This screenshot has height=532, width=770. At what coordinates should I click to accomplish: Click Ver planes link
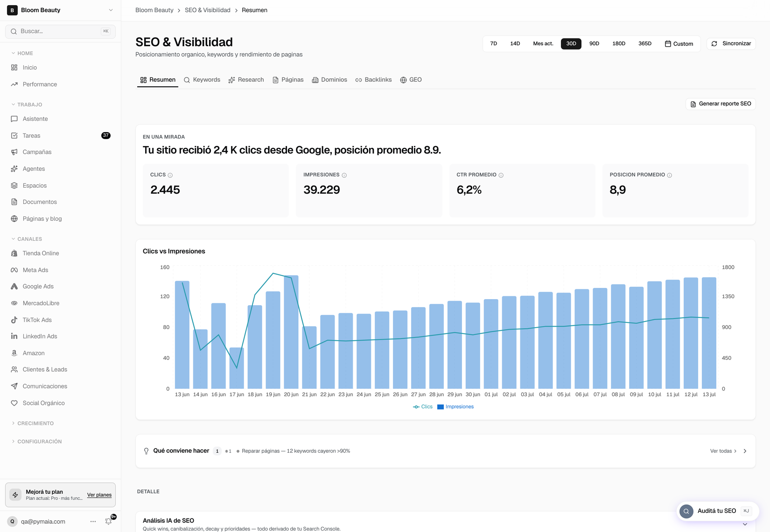99,495
